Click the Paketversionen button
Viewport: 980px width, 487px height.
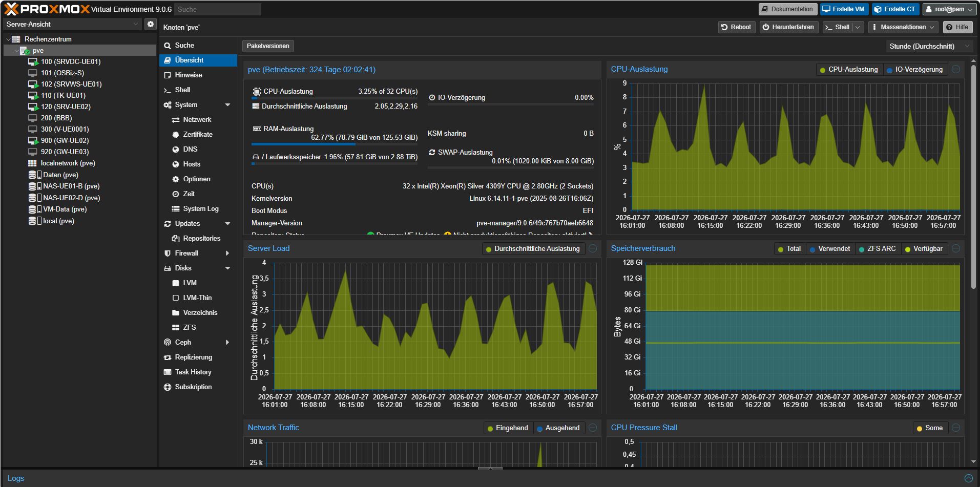pyautogui.click(x=268, y=46)
